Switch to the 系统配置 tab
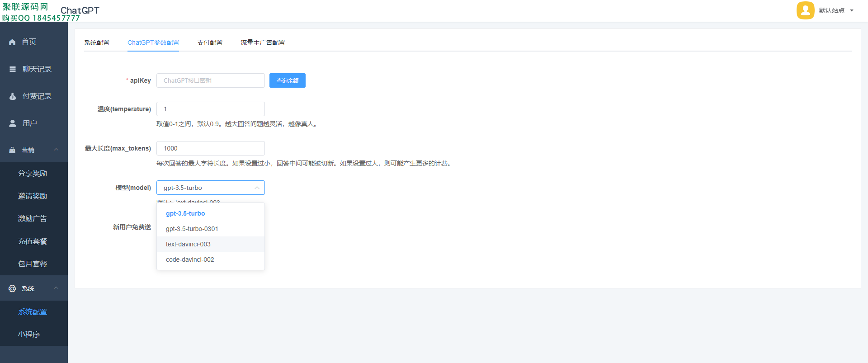868x363 pixels. coord(97,42)
